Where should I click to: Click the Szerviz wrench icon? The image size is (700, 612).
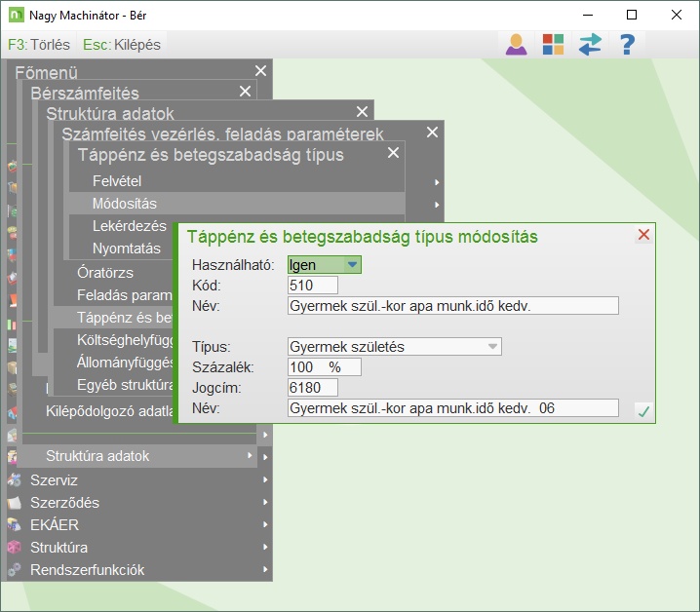(x=14, y=479)
